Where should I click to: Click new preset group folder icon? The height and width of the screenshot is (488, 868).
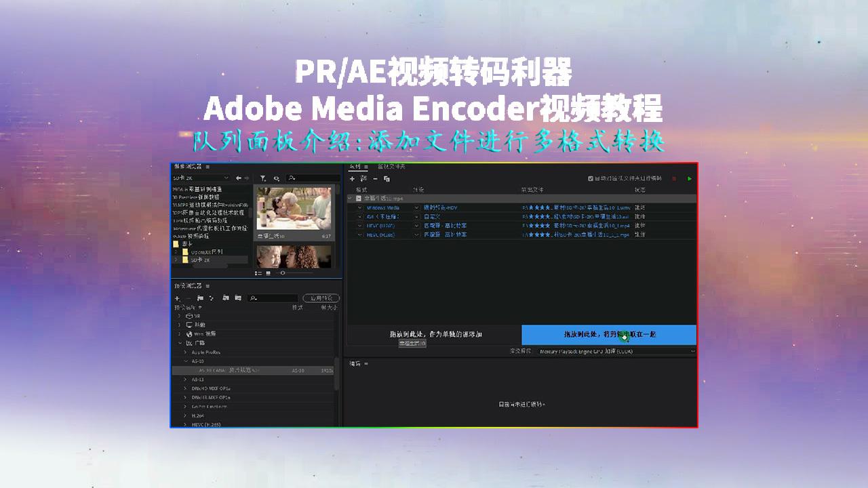[200, 298]
